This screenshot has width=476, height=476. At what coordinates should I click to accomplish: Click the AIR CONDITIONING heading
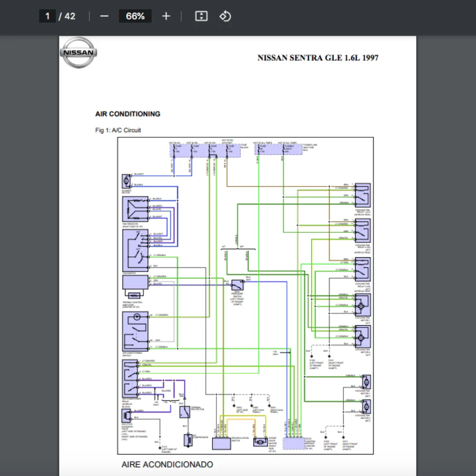[x=128, y=114]
